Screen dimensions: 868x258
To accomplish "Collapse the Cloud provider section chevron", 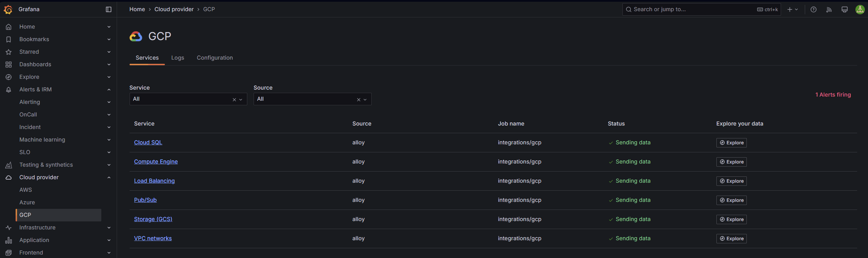I will coord(109,177).
